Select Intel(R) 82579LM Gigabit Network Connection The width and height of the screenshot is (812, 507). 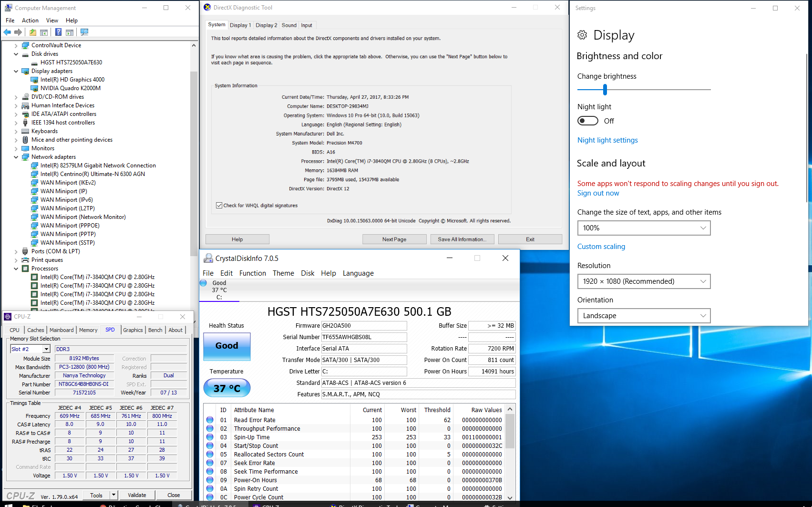click(98, 166)
